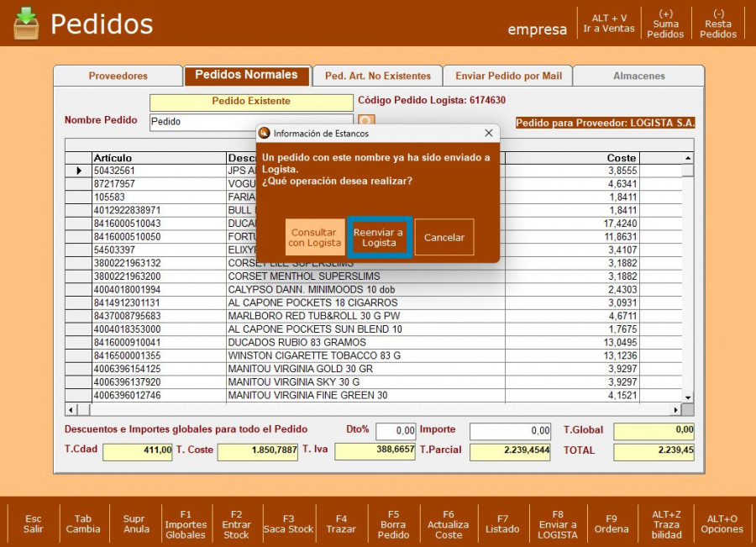Image resolution: width=756 pixels, height=547 pixels.
Task: Click F2 Entrar Stock toolbar button
Action: point(236,523)
